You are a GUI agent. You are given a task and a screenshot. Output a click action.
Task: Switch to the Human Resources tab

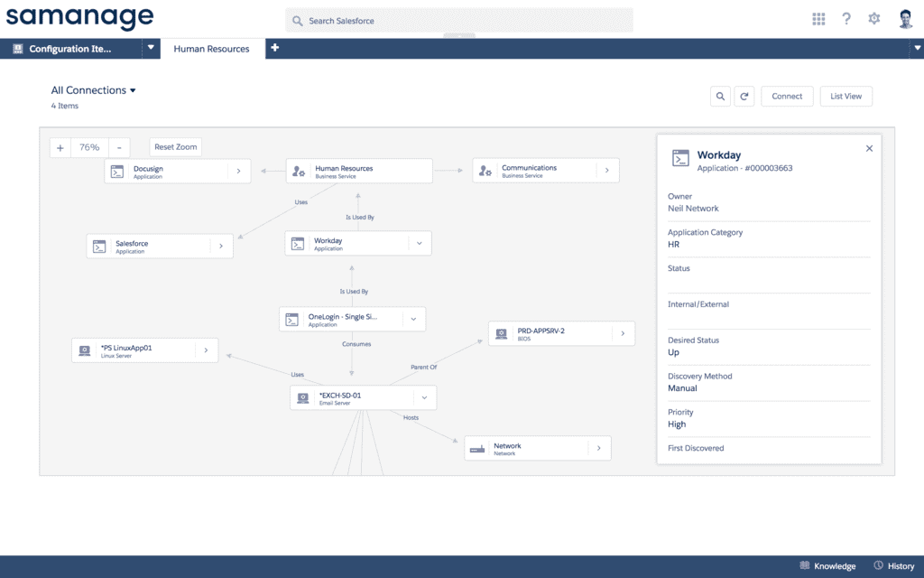coord(211,49)
